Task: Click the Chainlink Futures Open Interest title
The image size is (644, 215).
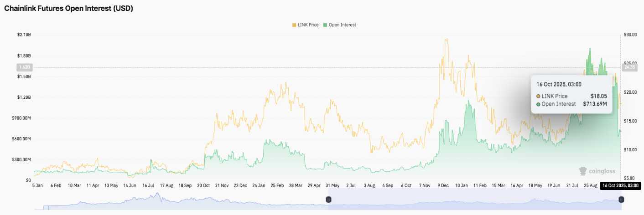Action: [x=68, y=9]
